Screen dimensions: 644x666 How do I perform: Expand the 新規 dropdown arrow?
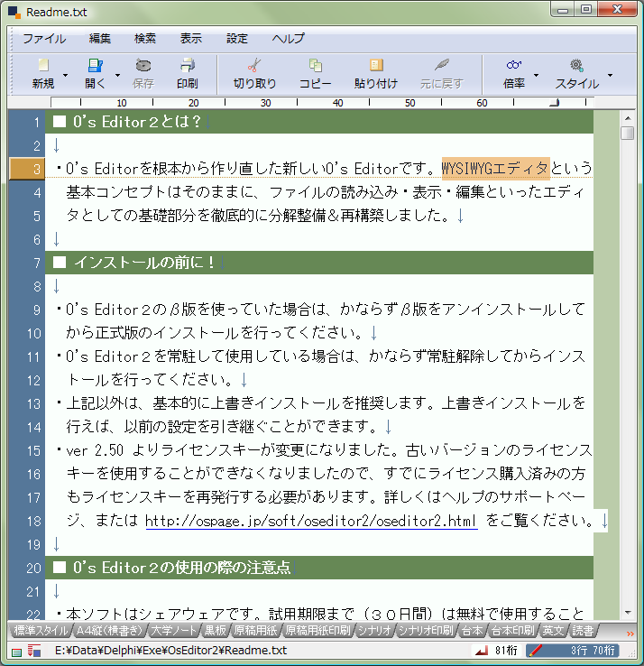point(65,75)
